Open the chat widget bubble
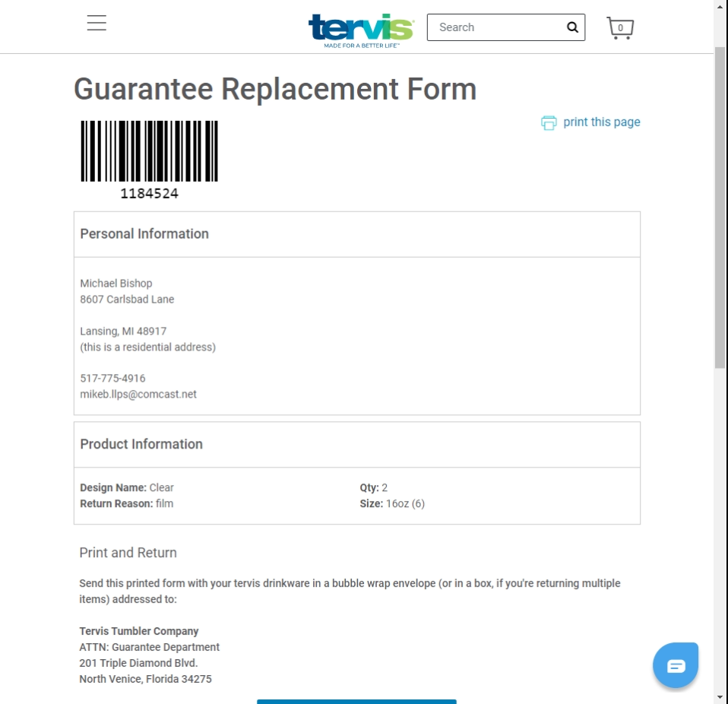728x704 pixels. (x=676, y=666)
